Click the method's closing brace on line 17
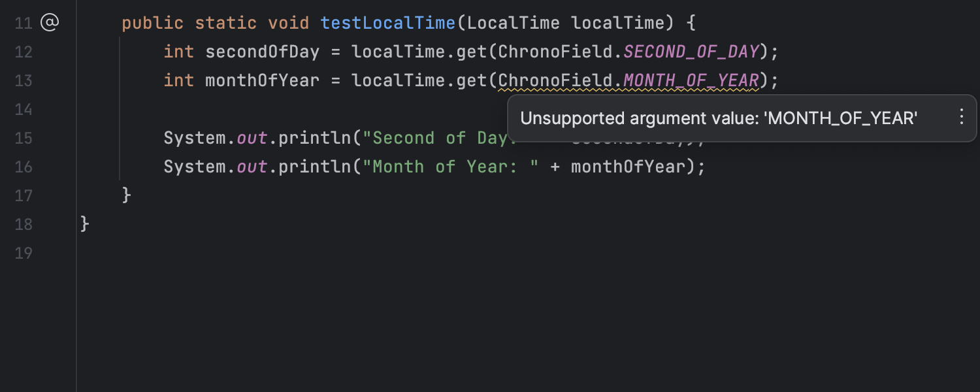 pos(127,195)
